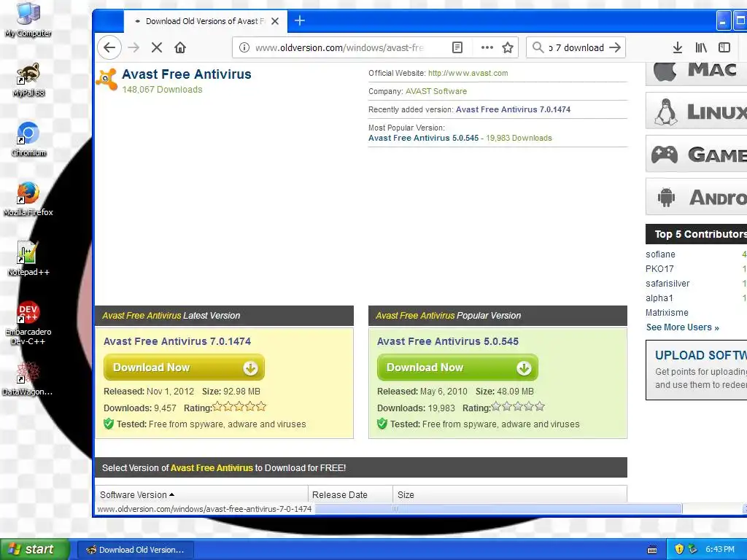This screenshot has height=560, width=747.
Task: Go back to the previous page
Action: 109,47
